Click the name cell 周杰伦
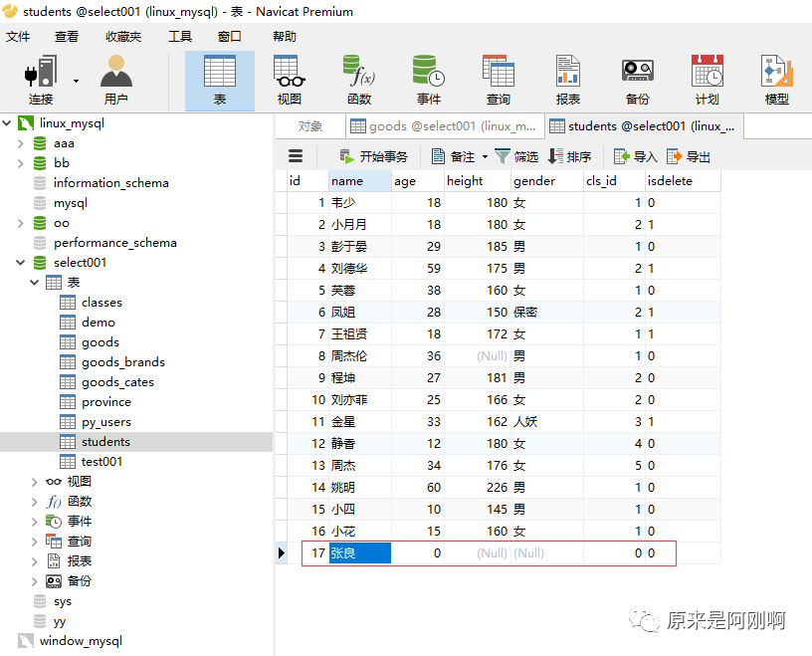 pos(360,356)
